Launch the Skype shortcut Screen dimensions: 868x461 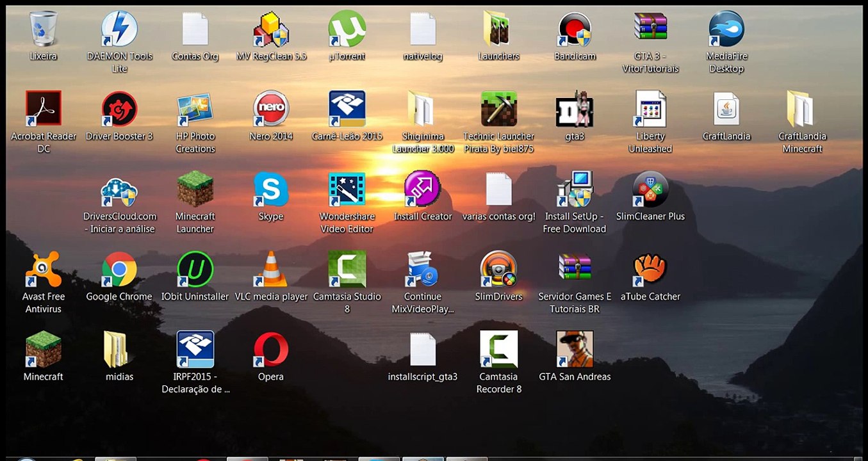[271, 190]
